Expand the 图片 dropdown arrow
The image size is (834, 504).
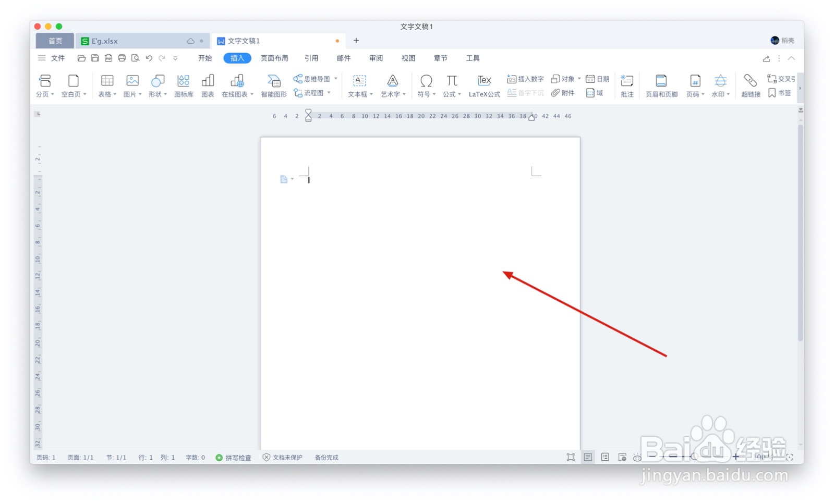(140, 94)
